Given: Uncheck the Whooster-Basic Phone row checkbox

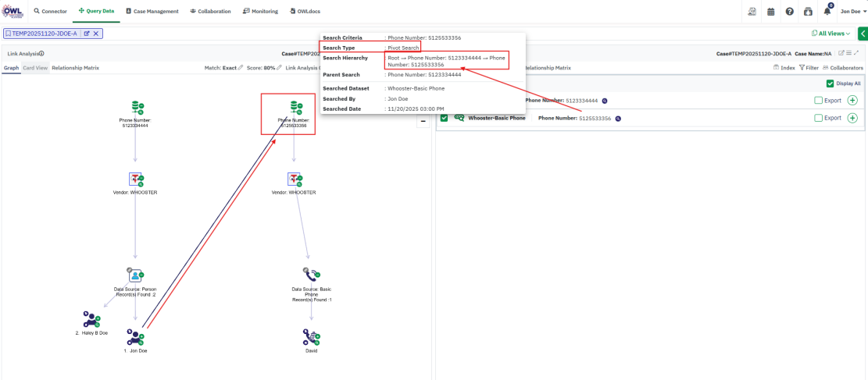Looking at the screenshot, I should pyautogui.click(x=445, y=118).
